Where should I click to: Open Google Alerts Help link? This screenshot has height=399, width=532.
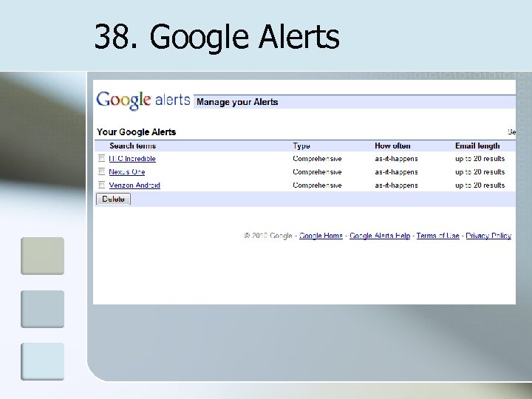[x=380, y=236]
